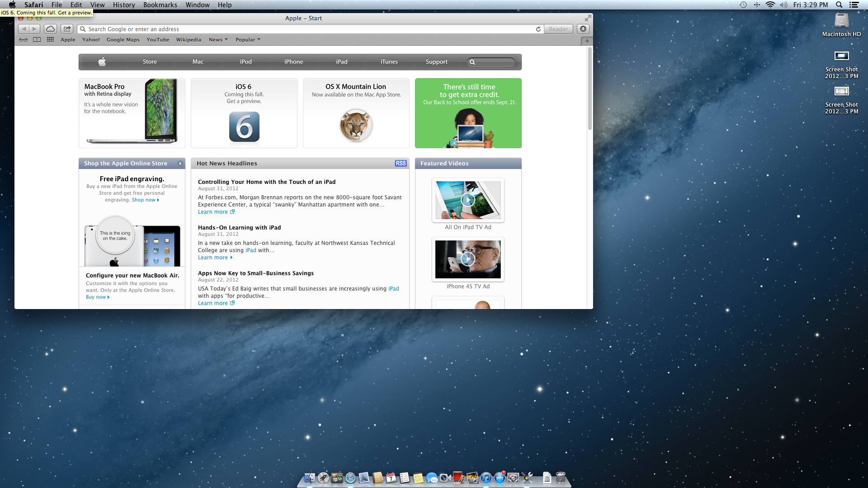Open Top Sites grid icon
The height and width of the screenshot is (488, 868).
tap(51, 40)
